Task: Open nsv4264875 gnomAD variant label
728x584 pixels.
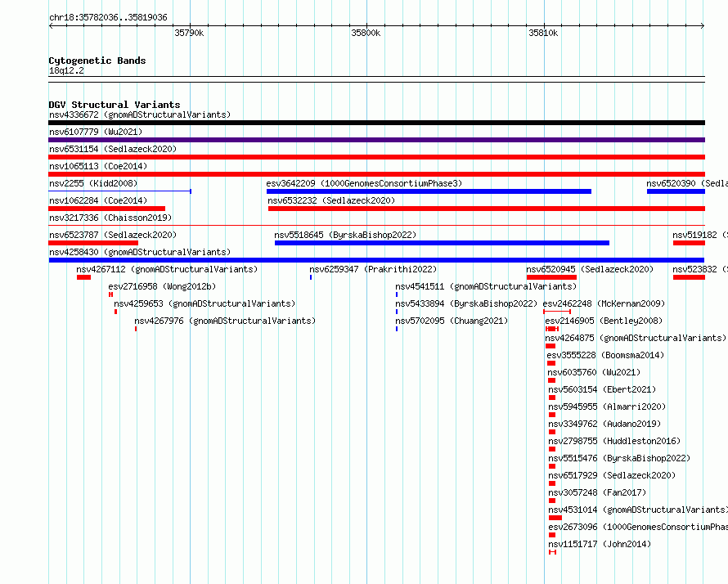Action: [635, 338]
